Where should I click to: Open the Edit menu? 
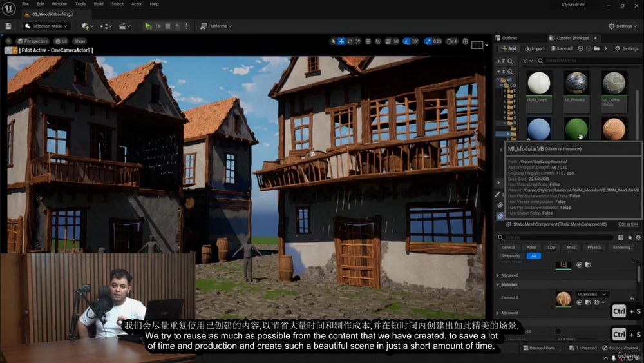tap(40, 4)
